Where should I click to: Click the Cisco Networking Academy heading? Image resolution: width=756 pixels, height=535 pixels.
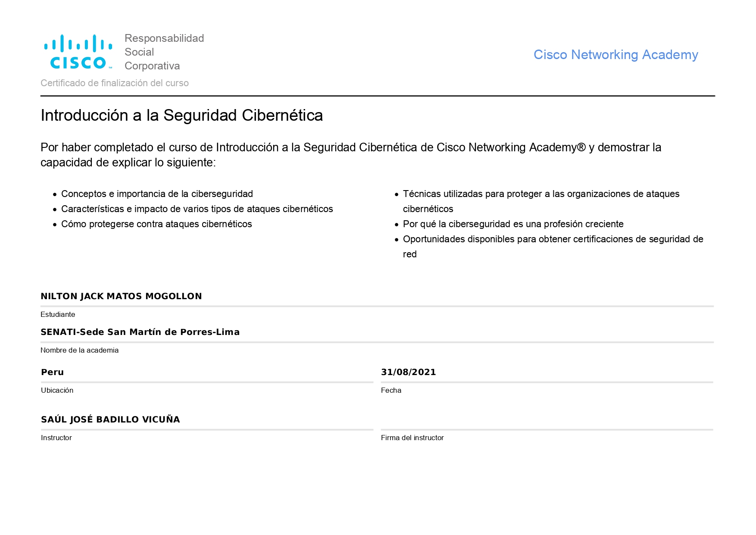615,55
